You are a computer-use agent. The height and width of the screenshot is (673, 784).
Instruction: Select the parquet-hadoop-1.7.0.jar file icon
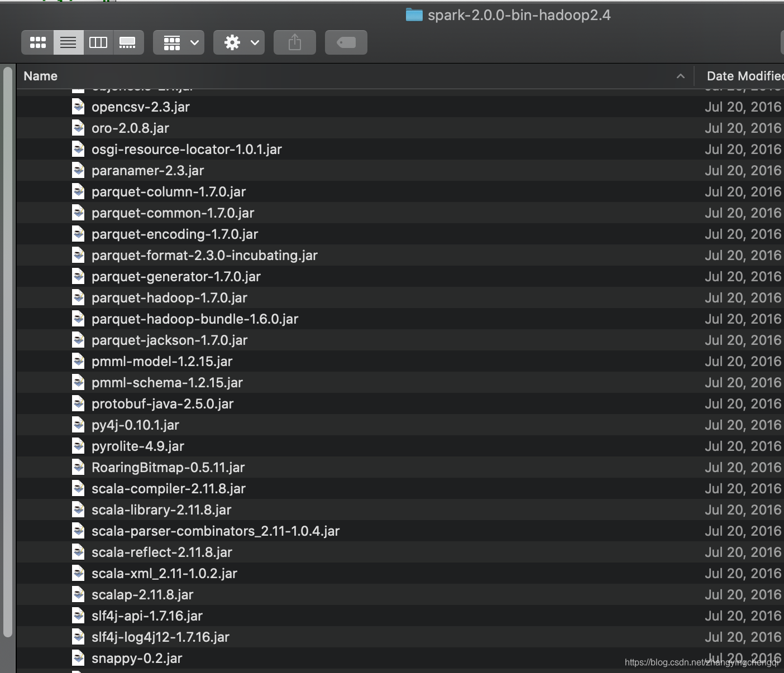pos(78,297)
